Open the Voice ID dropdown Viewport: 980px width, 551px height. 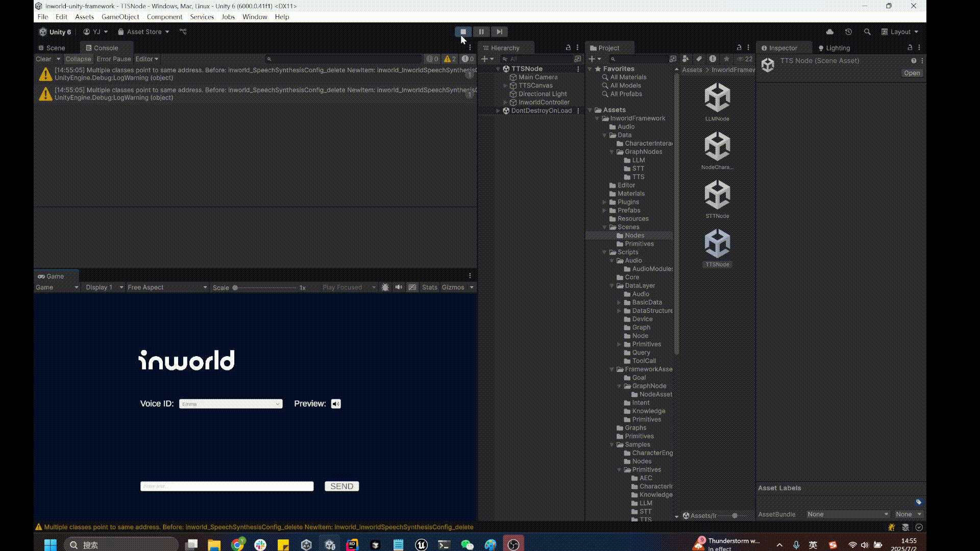click(x=231, y=404)
